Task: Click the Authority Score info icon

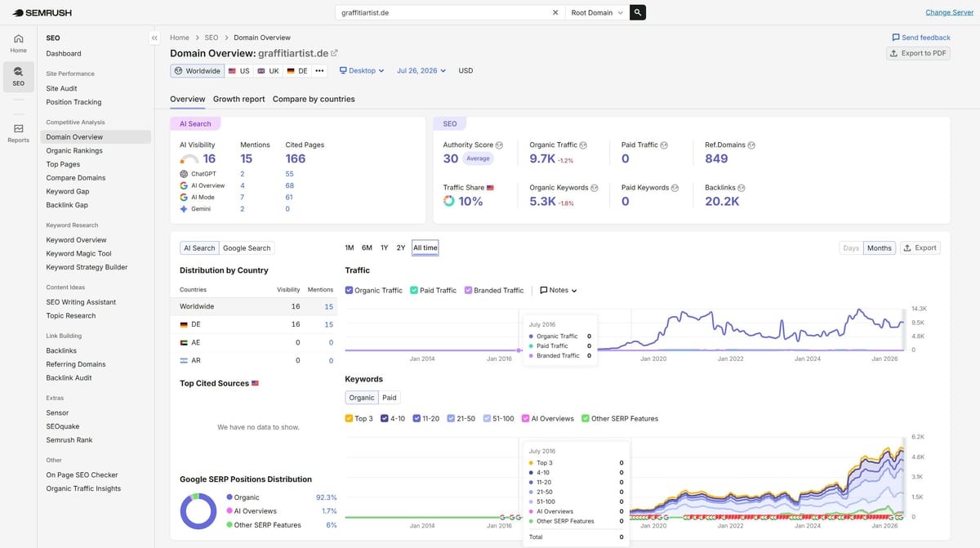Action: [x=499, y=145]
